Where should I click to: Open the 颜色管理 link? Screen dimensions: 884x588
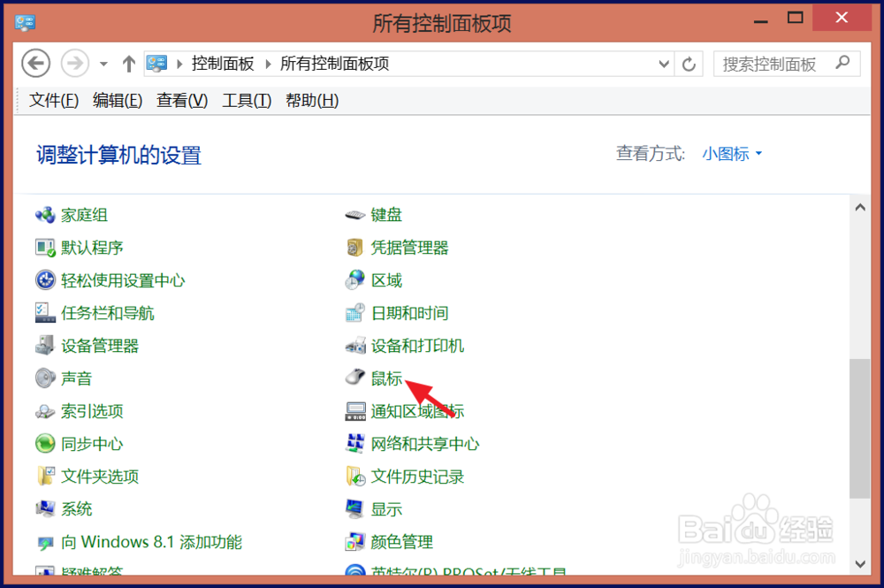click(402, 542)
